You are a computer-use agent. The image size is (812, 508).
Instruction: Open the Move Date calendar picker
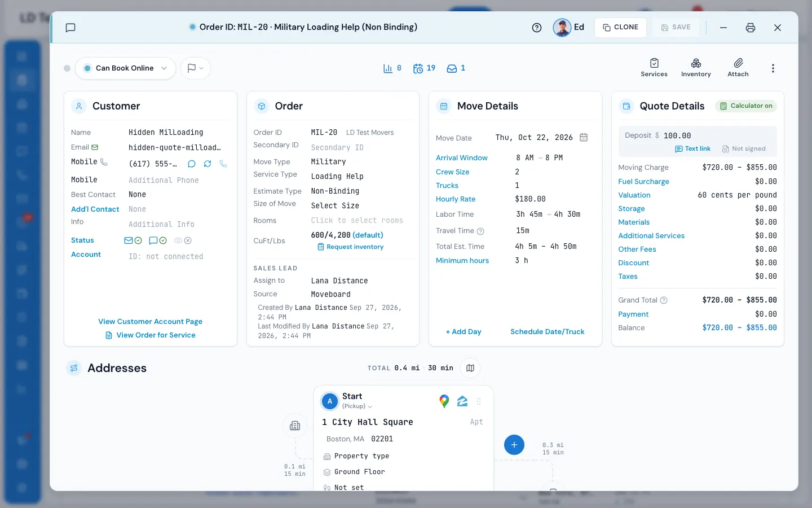584,138
